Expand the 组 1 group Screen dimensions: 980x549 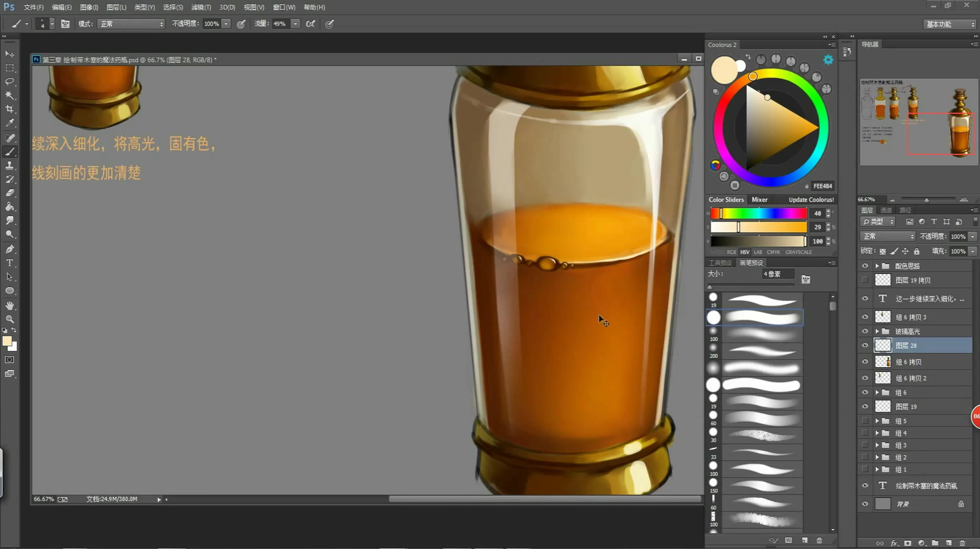pos(877,469)
